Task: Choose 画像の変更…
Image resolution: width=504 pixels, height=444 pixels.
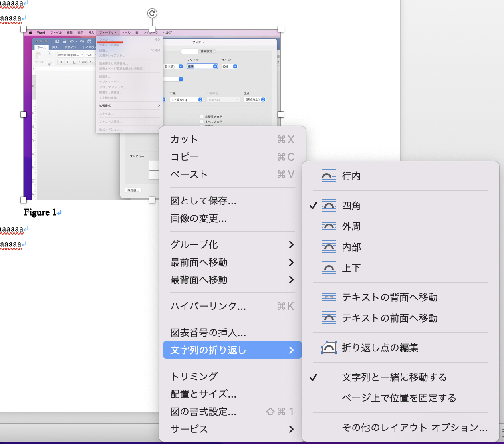Action: pyautogui.click(x=232, y=218)
